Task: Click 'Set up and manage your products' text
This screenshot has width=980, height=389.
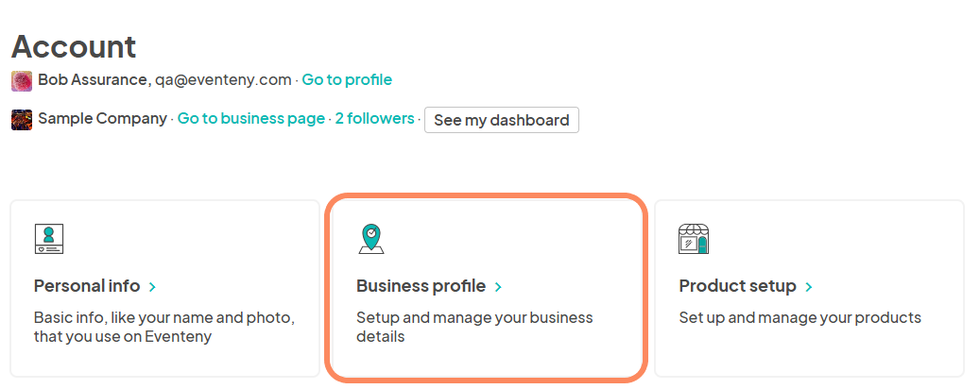Action: [799, 317]
